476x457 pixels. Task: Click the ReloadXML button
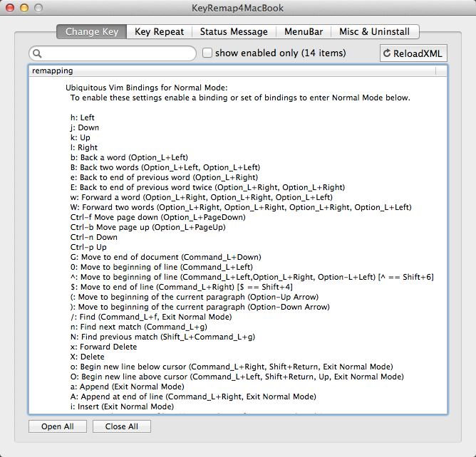tap(413, 53)
